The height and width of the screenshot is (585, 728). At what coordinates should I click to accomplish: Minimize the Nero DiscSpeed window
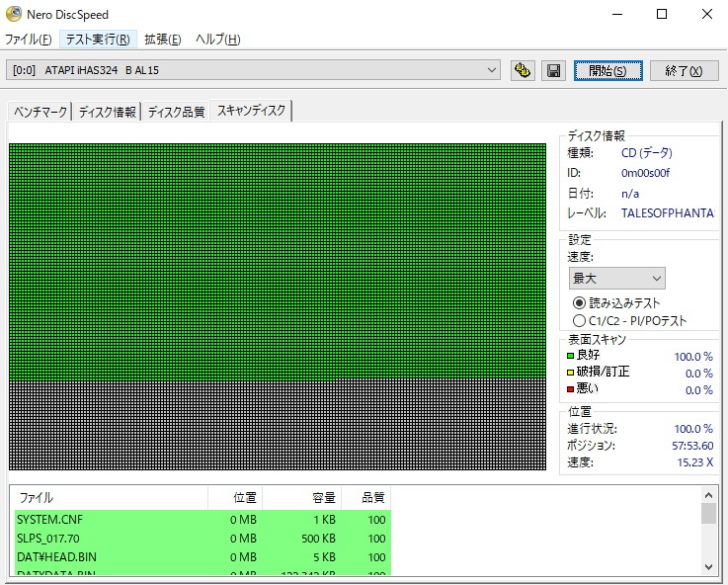[x=617, y=15]
